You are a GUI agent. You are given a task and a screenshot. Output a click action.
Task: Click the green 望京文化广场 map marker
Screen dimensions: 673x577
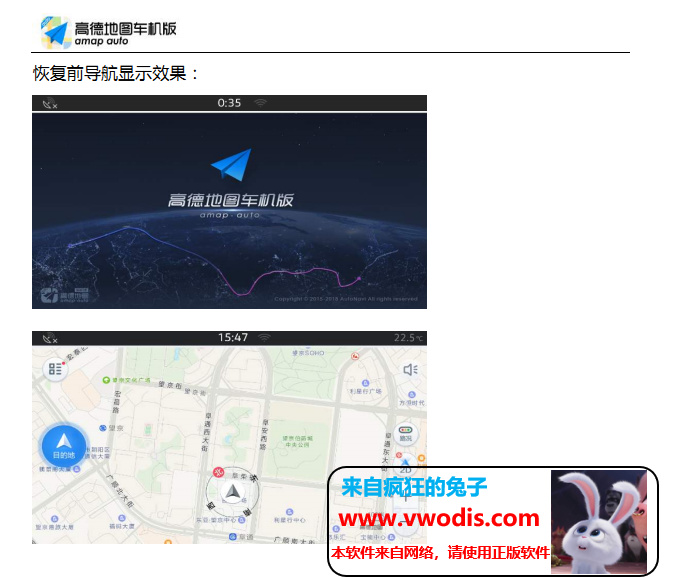105,381
